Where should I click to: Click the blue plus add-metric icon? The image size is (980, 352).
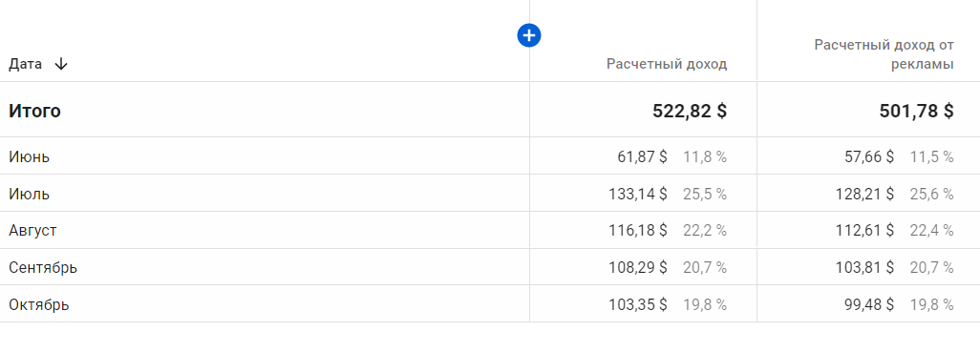529,35
